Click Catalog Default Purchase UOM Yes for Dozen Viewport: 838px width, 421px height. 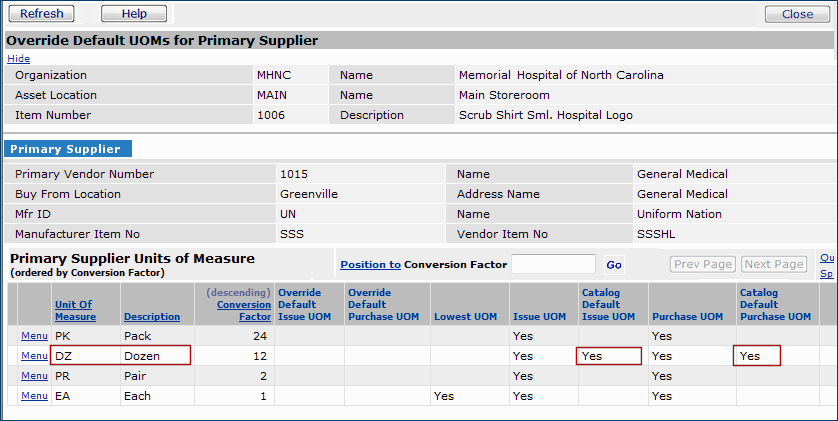point(757,355)
